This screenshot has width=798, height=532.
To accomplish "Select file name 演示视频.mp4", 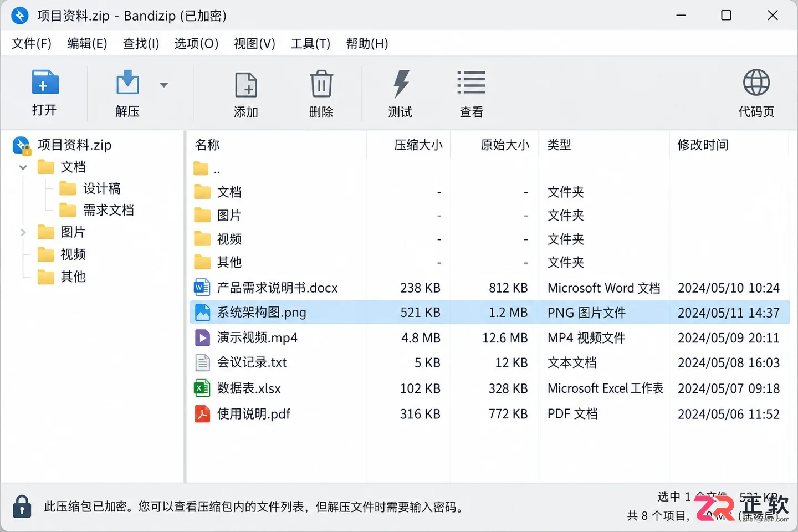I will [x=257, y=337].
